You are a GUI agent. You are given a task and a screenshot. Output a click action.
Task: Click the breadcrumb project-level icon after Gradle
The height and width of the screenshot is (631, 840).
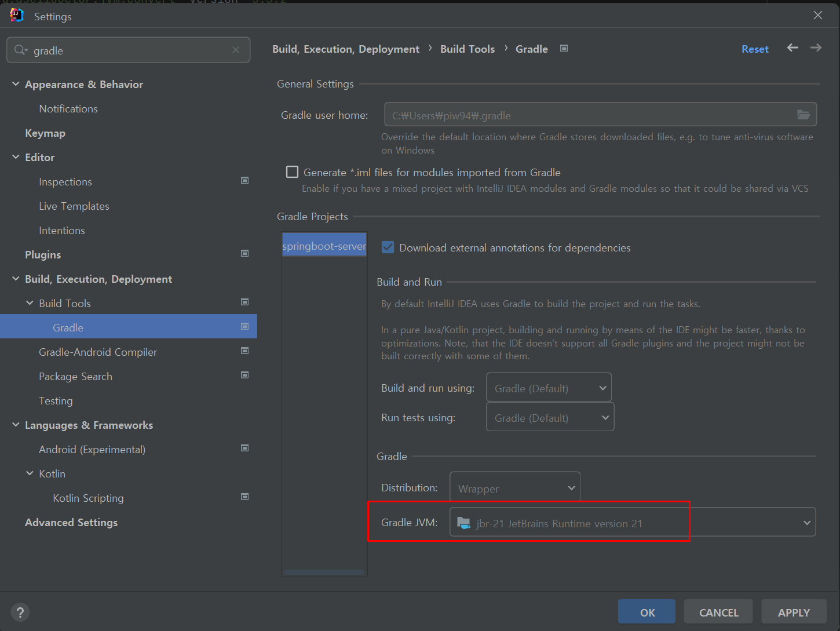pyautogui.click(x=564, y=49)
